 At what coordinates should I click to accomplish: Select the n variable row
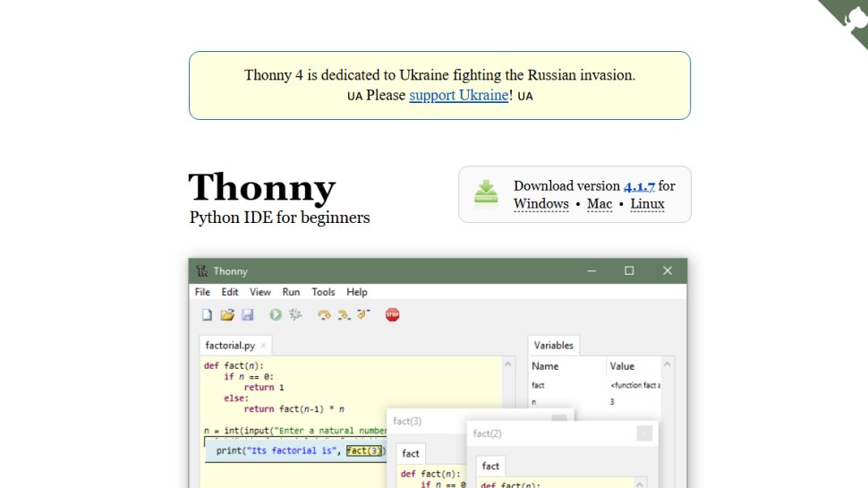click(596, 401)
